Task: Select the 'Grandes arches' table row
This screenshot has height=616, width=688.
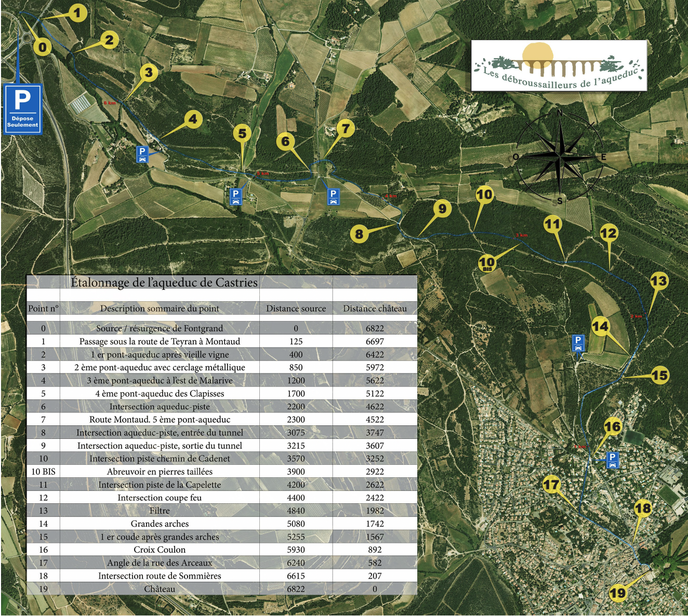Action: click(160, 524)
